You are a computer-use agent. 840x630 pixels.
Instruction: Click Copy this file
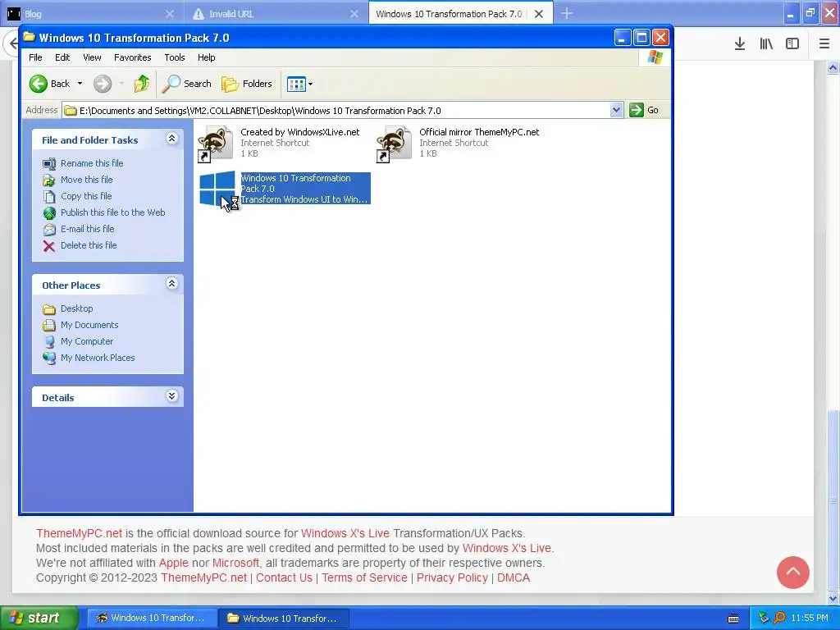point(85,196)
